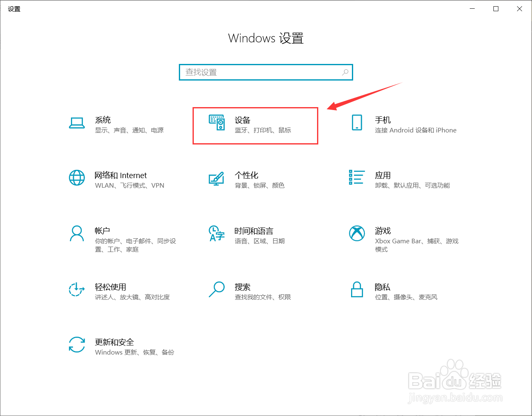
Task: Click description 连接 Android 设备和 iPhone
Action: click(x=416, y=130)
